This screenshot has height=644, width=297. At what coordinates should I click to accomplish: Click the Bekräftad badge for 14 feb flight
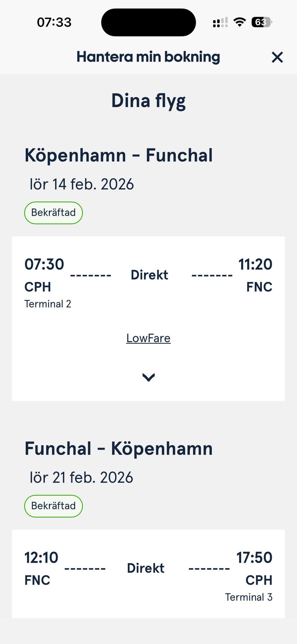tap(54, 213)
